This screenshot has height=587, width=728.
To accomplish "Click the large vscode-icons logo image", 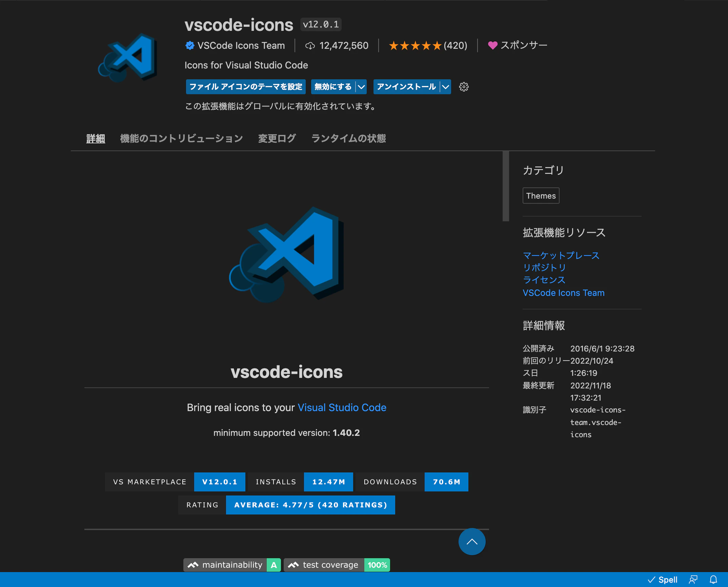I will 287,255.
